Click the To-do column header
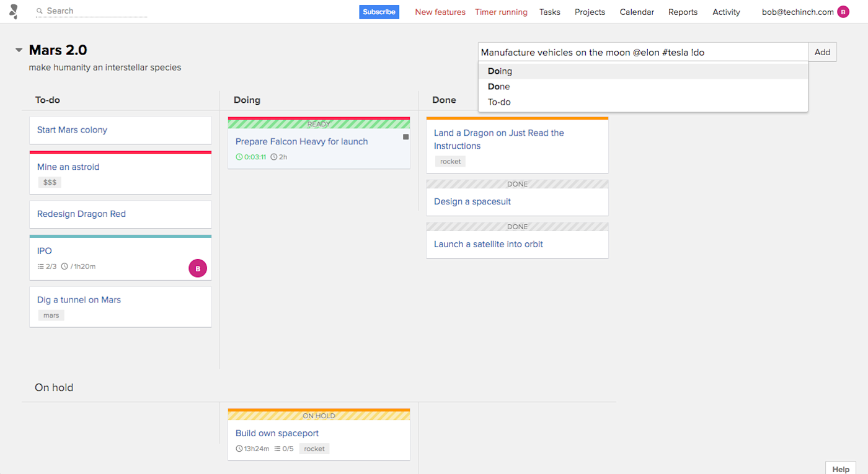Screen dimensions: 868x474 [48, 100]
